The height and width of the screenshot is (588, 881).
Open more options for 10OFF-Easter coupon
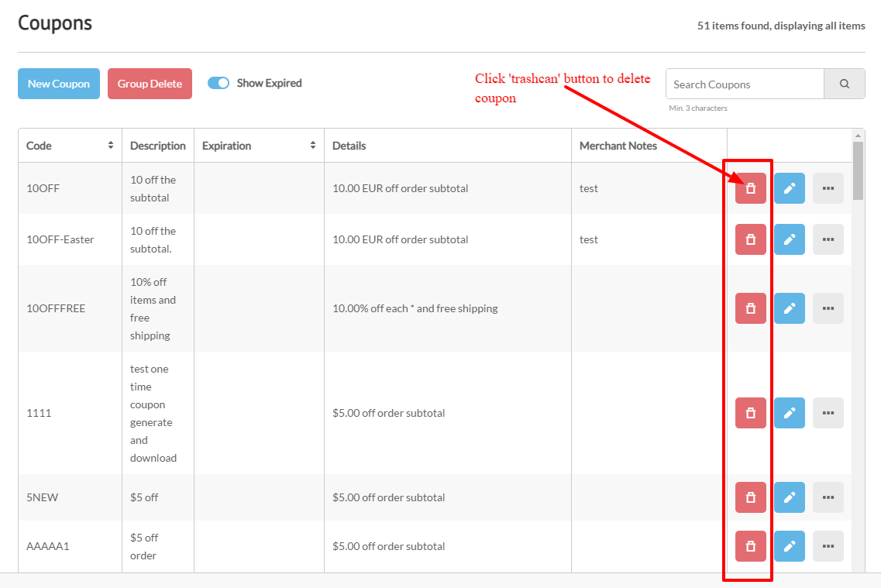coord(828,239)
